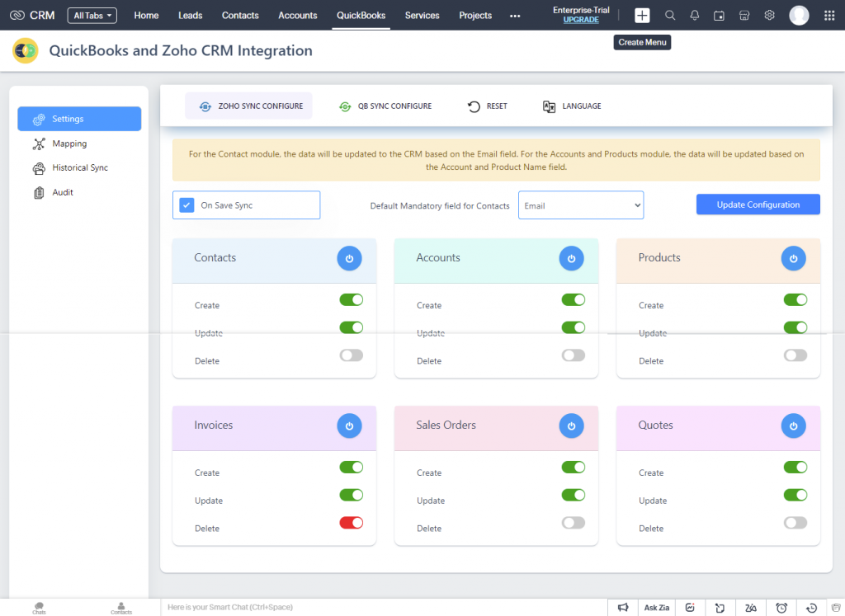
Task: Click the alarm clock reminder icon
Action: 781,608
